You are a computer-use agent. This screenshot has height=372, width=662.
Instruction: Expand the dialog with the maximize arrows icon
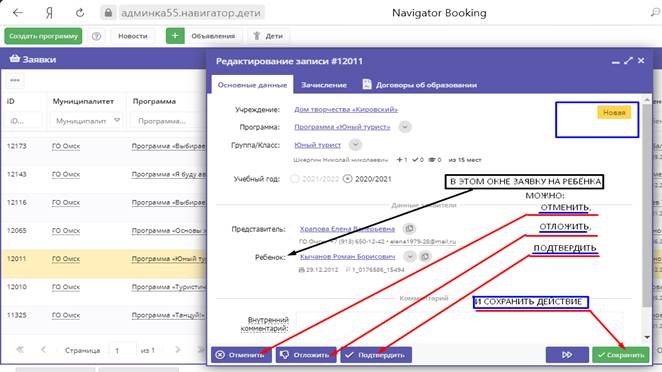[628, 61]
